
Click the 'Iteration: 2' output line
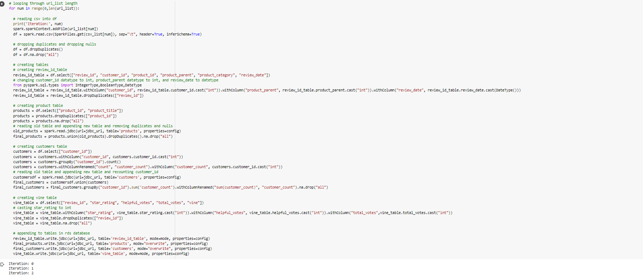[21, 273]
